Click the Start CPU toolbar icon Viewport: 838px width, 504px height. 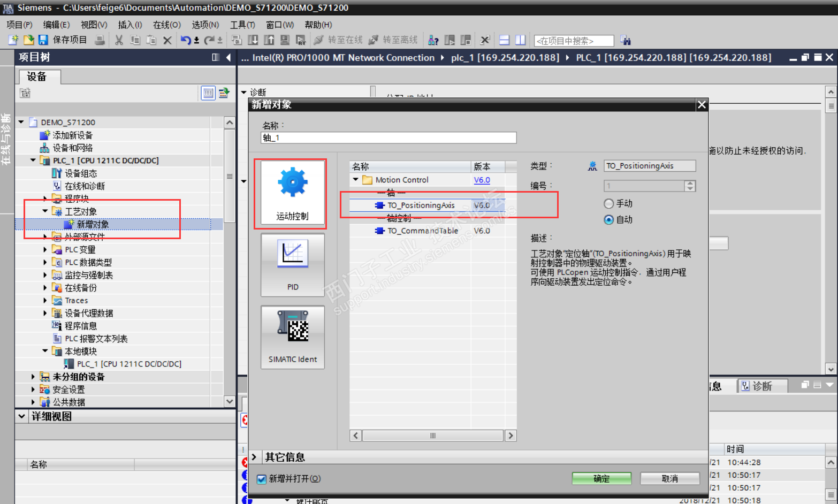450,40
